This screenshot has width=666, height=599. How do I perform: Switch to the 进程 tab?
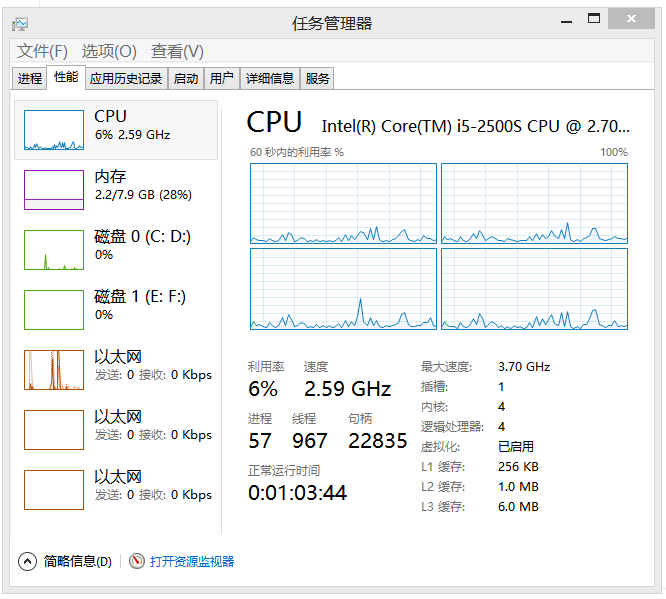pos(29,79)
